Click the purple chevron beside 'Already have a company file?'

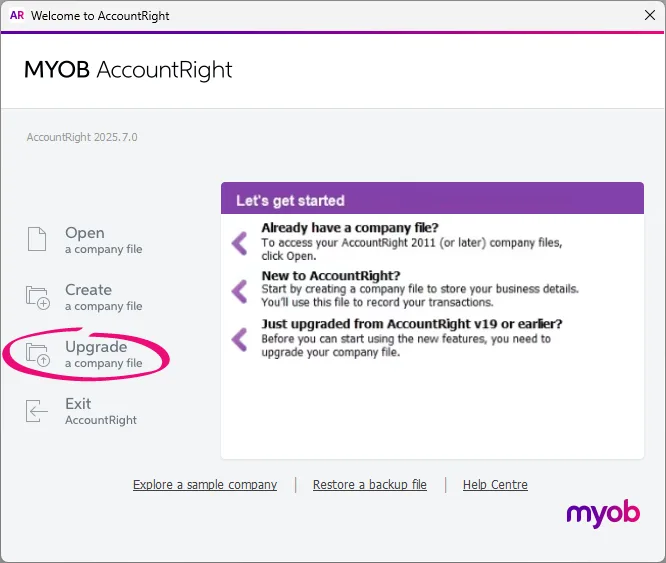point(240,243)
